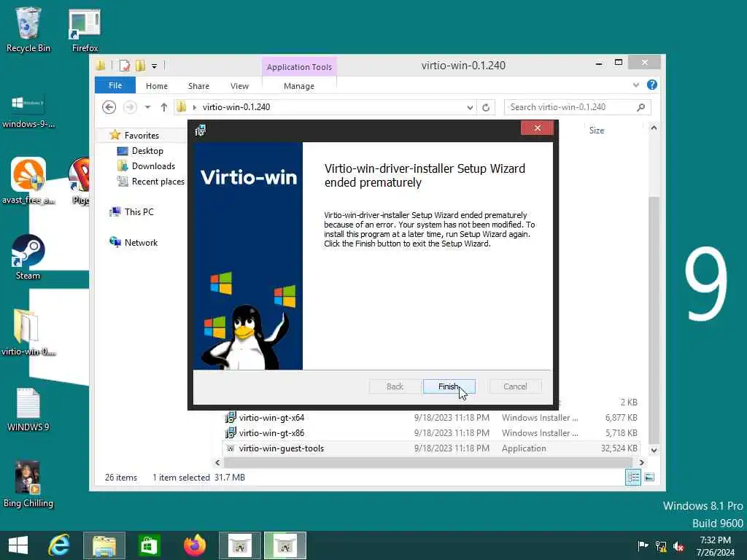Image resolution: width=747 pixels, height=560 pixels.
Task: Open the WINDWS 9 text file
Action: (x=28, y=410)
